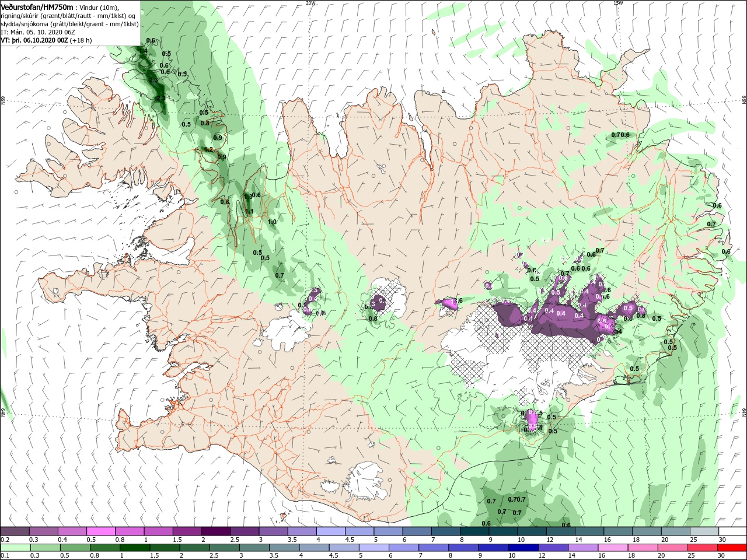Viewport: 747px width, 560px height.
Task: Click the 'VT: þri. 06.10.2020 00Z' valid time
Action: coord(34,40)
